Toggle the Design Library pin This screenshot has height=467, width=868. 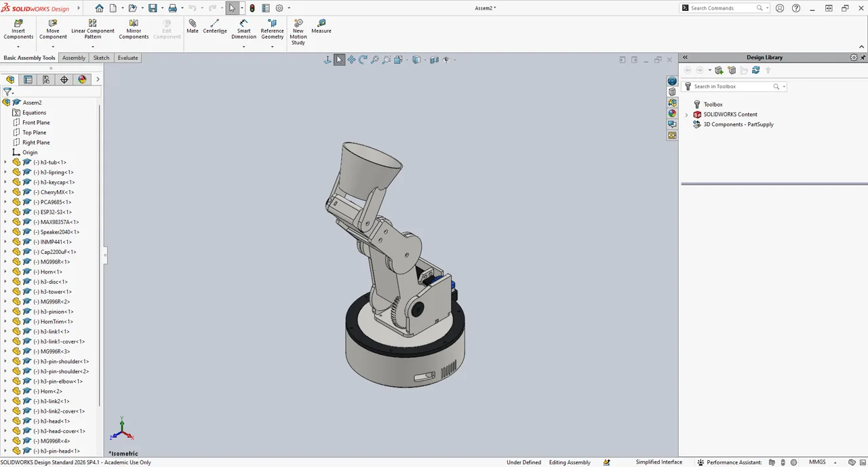pyautogui.click(x=863, y=58)
